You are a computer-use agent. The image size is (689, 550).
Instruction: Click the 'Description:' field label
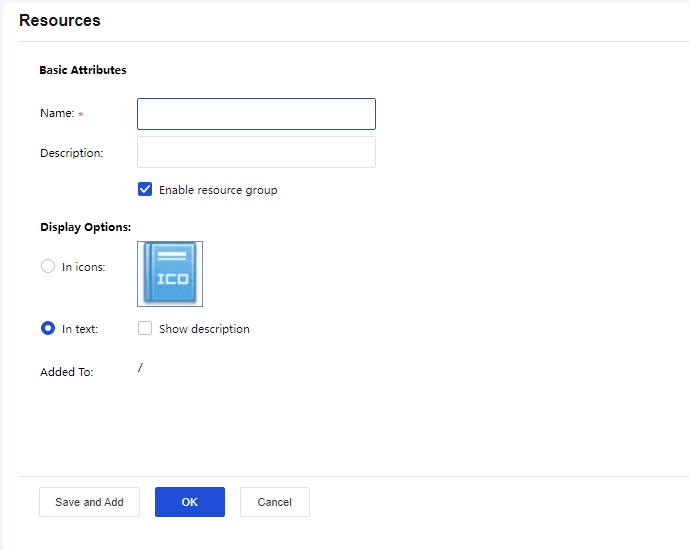pos(71,153)
